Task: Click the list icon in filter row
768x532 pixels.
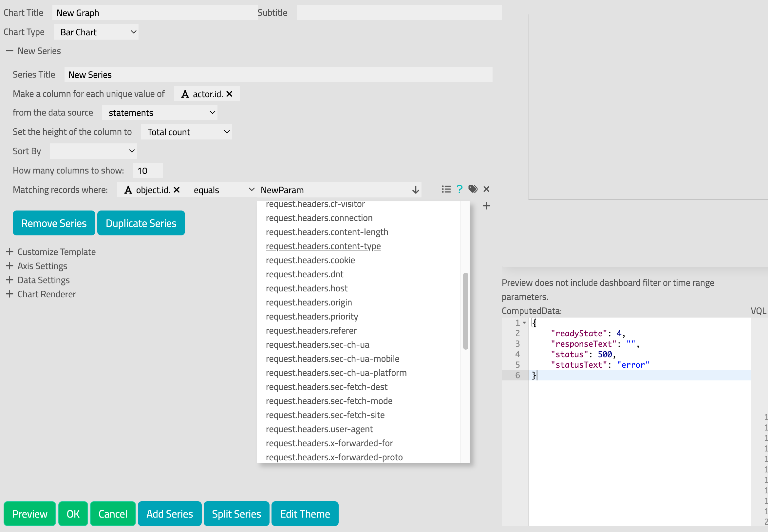Action: 446,189
